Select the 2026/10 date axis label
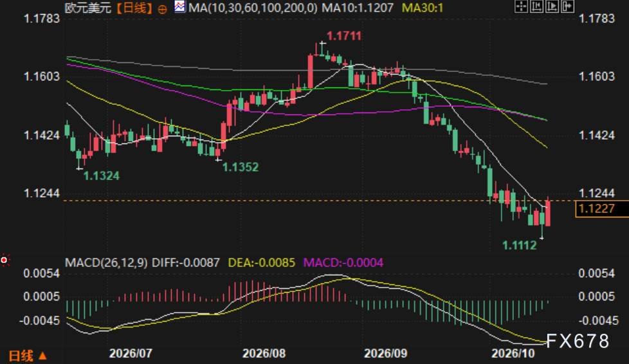 (513, 353)
